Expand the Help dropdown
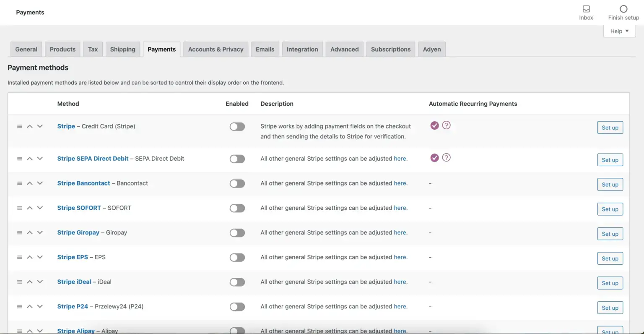Image resolution: width=644 pixels, height=334 pixels. coord(620,31)
